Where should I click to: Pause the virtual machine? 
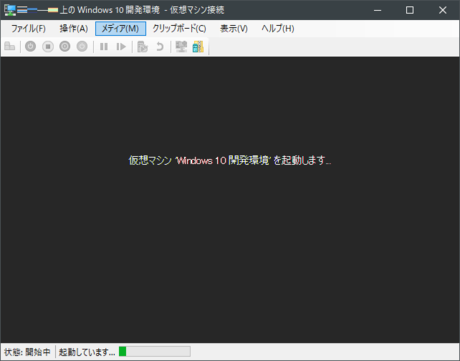(x=104, y=46)
